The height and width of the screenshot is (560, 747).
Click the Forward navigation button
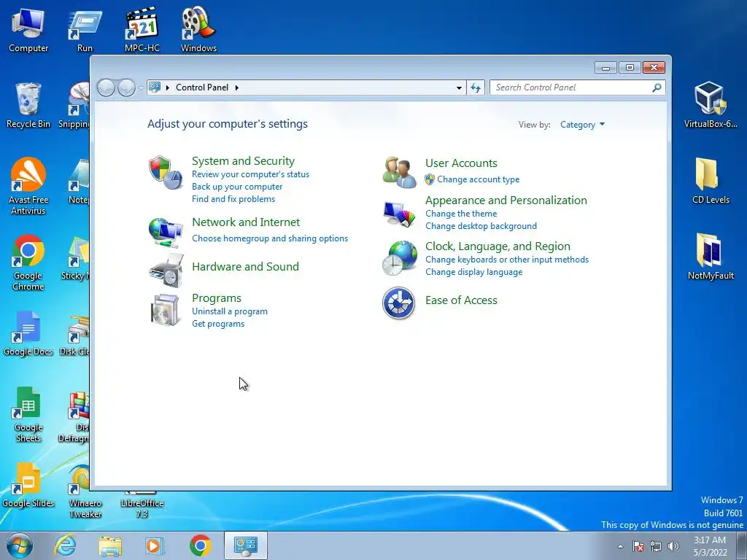[126, 87]
